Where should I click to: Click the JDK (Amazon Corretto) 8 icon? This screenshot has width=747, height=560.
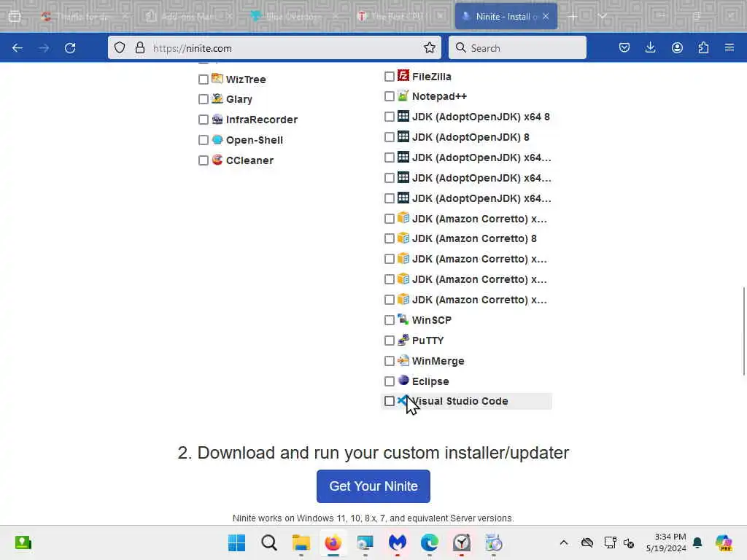click(403, 238)
